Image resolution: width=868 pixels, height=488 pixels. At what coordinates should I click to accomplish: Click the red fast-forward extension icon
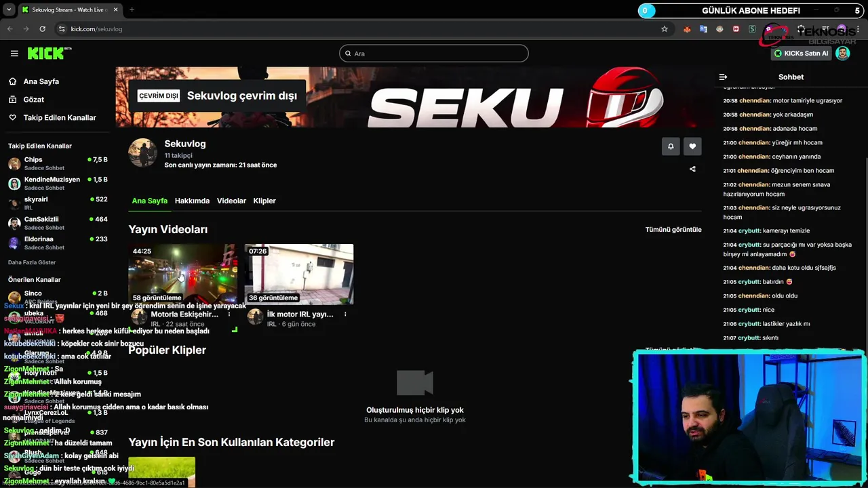[x=736, y=29]
